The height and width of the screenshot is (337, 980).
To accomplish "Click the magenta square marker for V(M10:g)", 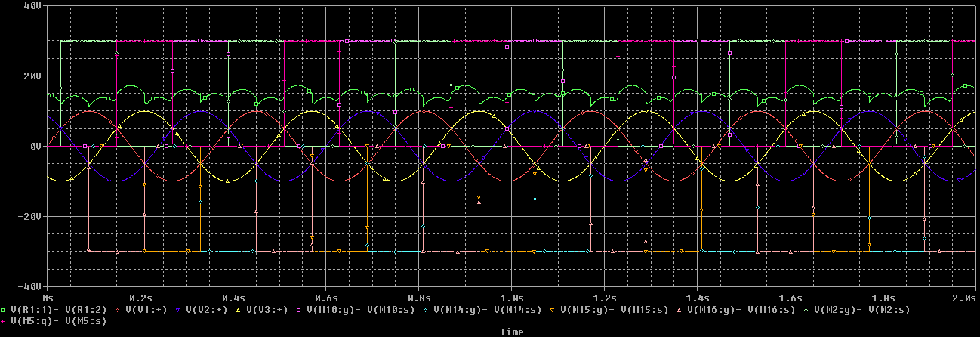I will (299, 310).
